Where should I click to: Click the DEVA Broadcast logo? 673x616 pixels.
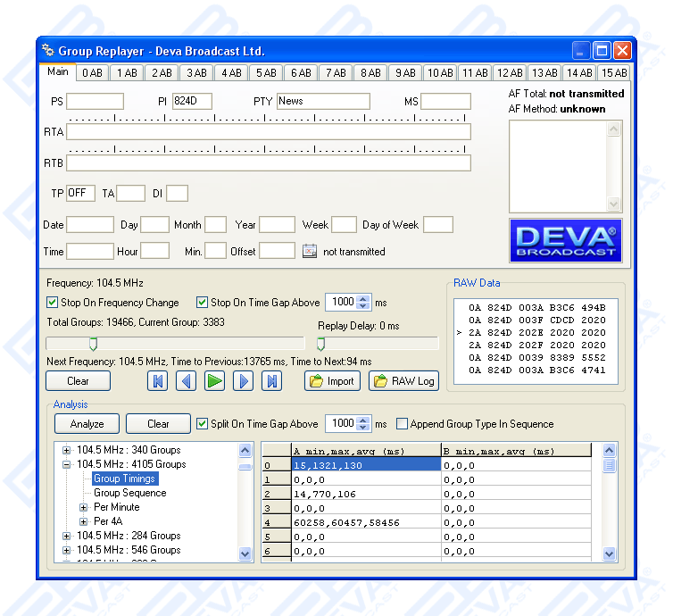(x=564, y=240)
